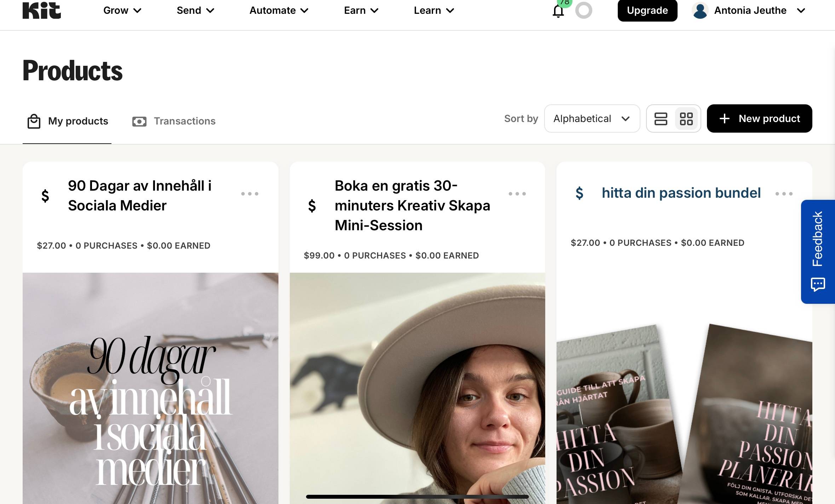The width and height of the screenshot is (835, 504).
Task: Expand the Earn menu
Action: (361, 11)
